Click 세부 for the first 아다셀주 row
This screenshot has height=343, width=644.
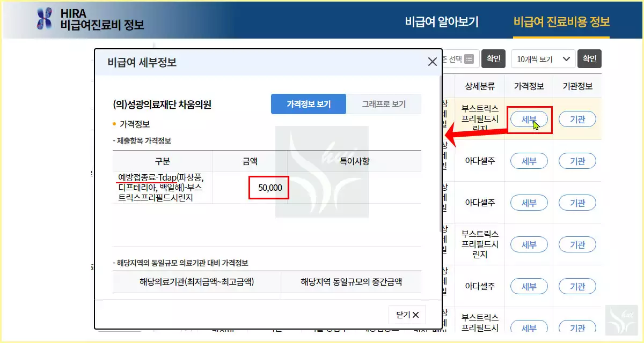pyautogui.click(x=529, y=161)
